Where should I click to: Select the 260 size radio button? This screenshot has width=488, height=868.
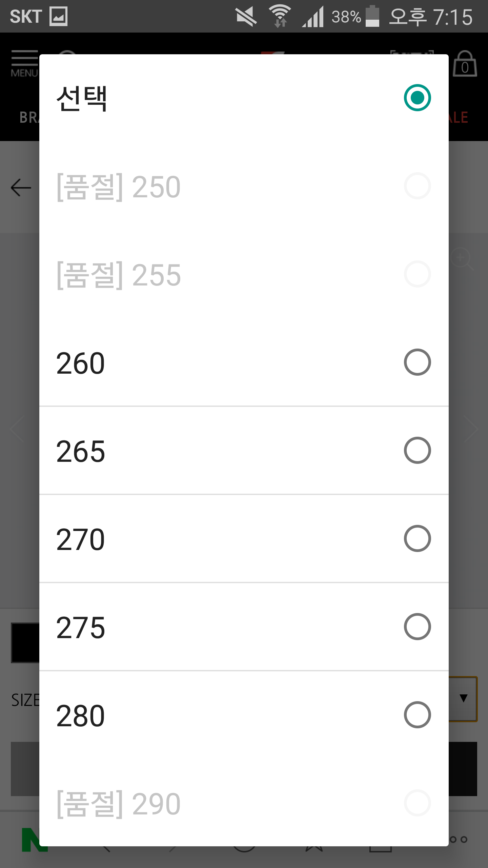417,362
